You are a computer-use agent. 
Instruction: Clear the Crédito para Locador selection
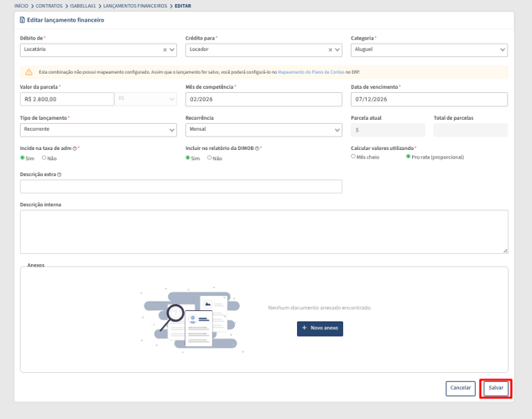[x=330, y=50]
